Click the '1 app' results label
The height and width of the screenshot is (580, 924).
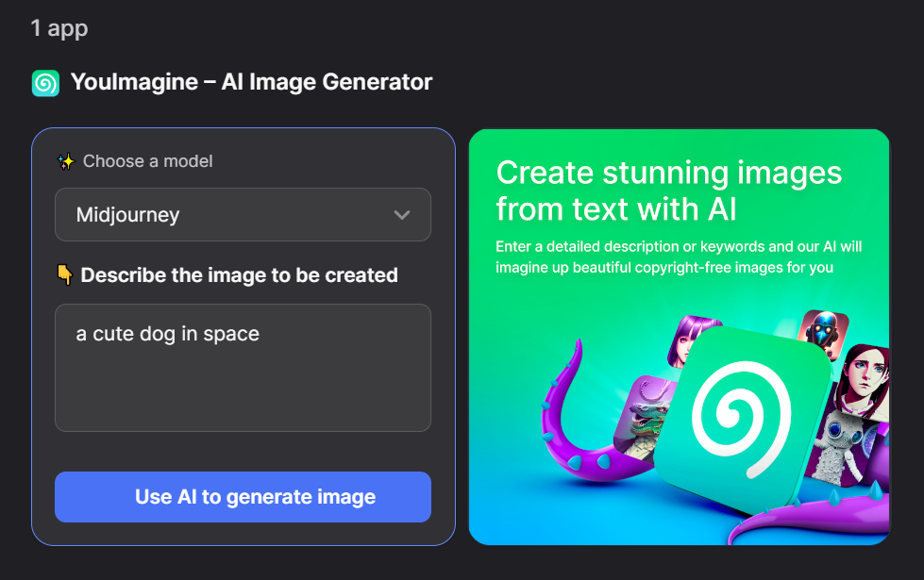59,28
